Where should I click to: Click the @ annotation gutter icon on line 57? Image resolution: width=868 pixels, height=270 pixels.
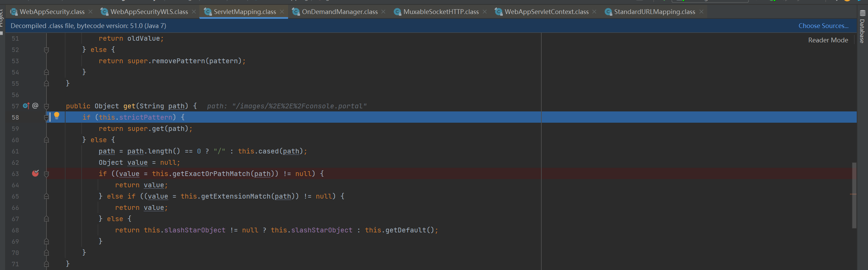point(35,106)
